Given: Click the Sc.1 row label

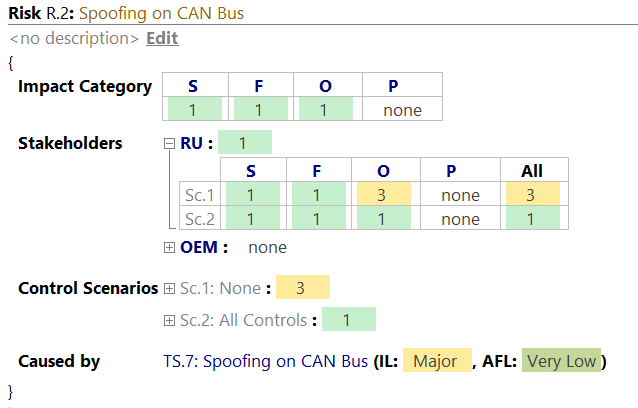Looking at the screenshot, I should (x=200, y=195).
